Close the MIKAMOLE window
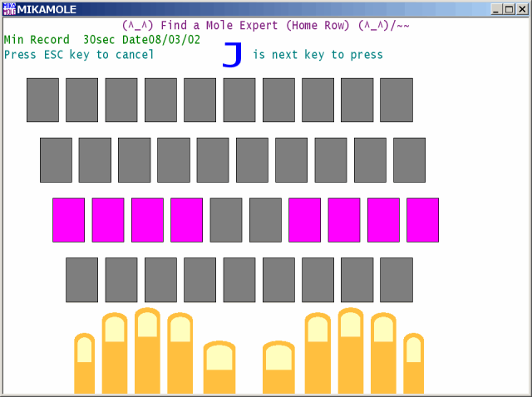 tap(522, 8)
